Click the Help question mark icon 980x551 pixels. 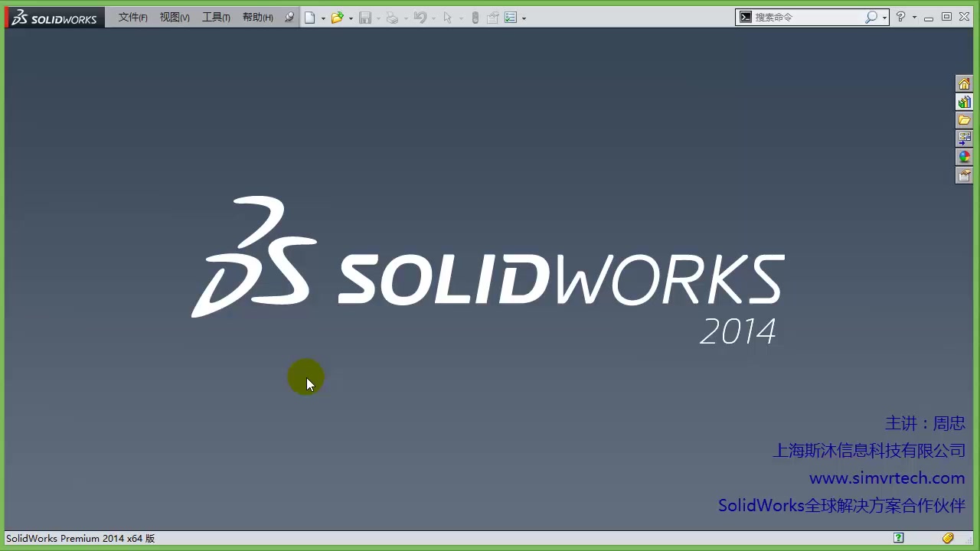901,17
